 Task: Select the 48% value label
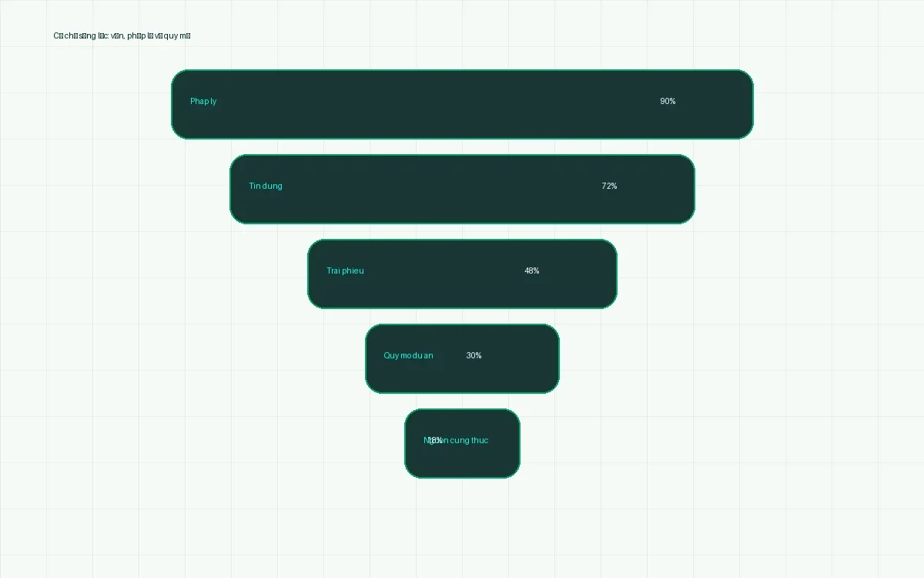click(x=531, y=271)
